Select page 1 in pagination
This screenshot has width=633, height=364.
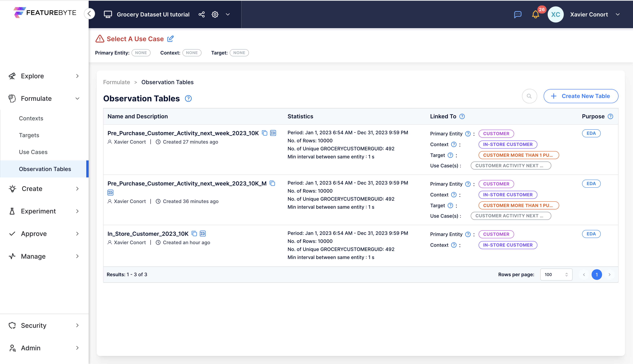tap(597, 275)
